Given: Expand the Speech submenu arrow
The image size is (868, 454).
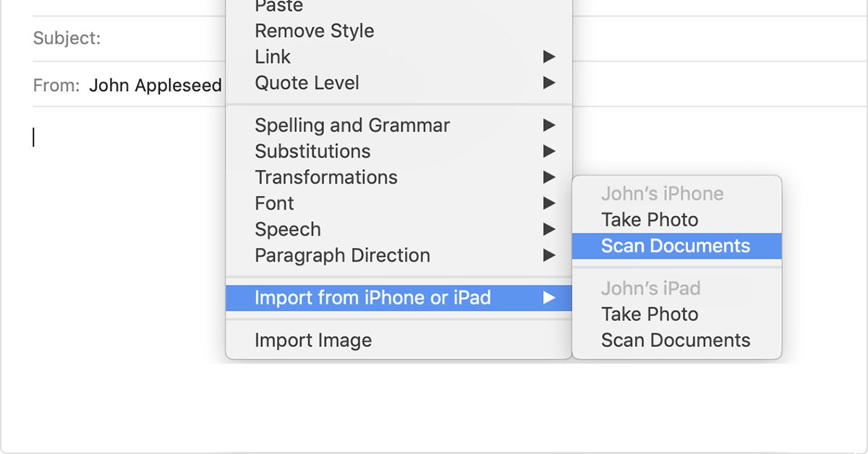Looking at the screenshot, I should tap(549, 229).
